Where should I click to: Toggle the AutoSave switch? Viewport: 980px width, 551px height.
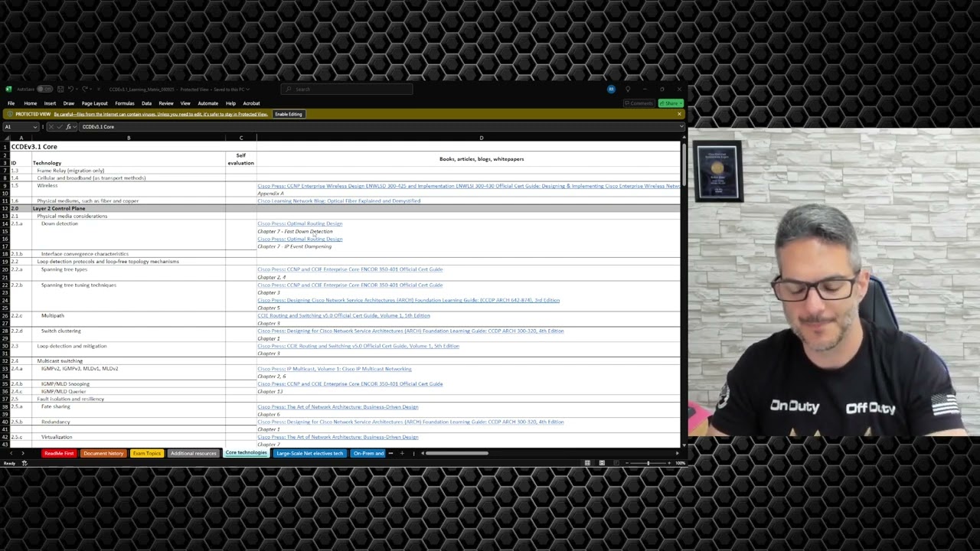45,89
